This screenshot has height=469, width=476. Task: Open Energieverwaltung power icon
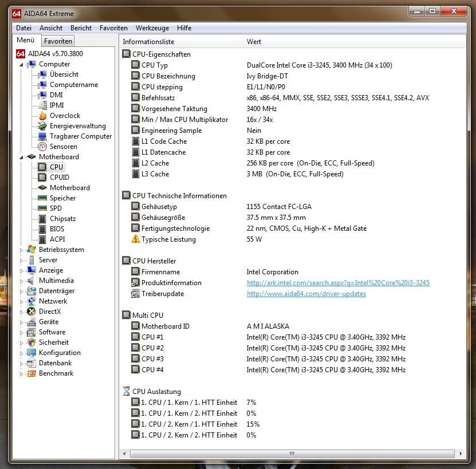point(42,126)
